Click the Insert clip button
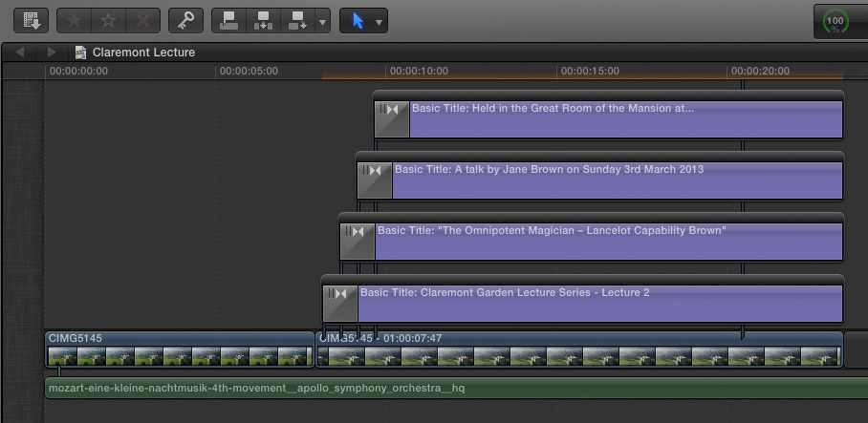868x423 pixels. tap(263, 20)
